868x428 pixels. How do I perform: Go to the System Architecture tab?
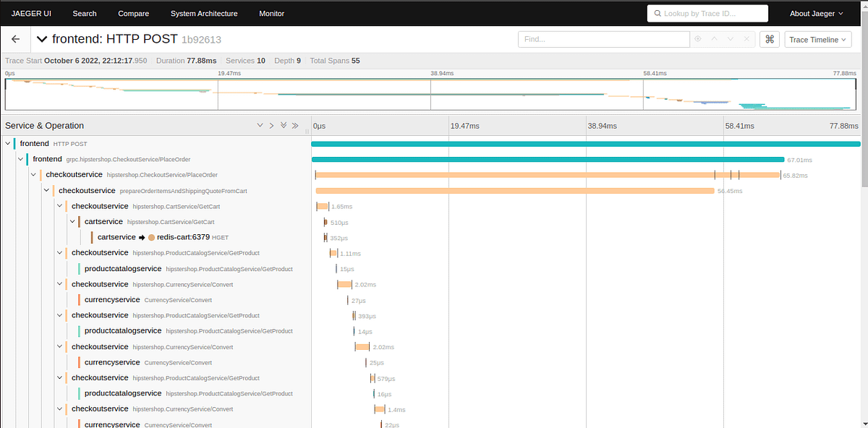(203, 13)
